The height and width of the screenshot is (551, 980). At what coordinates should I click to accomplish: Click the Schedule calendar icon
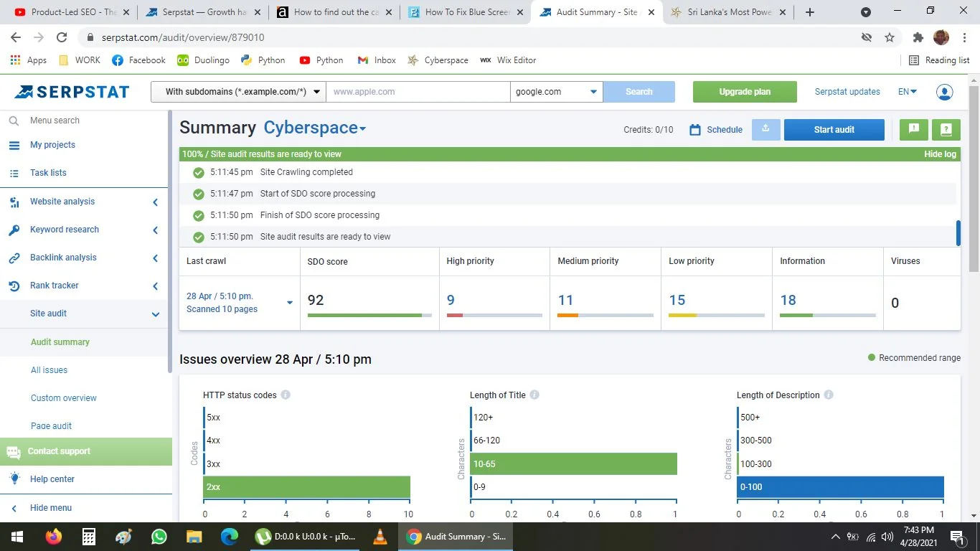(x=694, y=130)
